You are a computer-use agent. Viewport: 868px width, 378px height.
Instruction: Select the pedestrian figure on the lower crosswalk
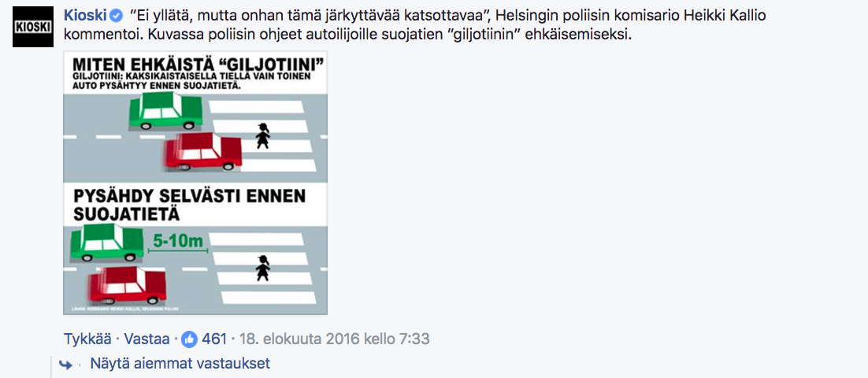click(264, 268)
